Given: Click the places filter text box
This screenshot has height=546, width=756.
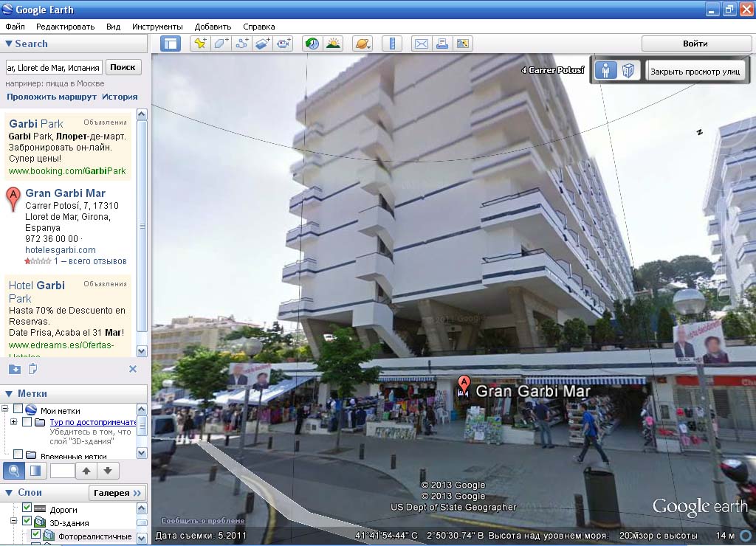Looking at the screenshot, I should (x=62, y=471).
